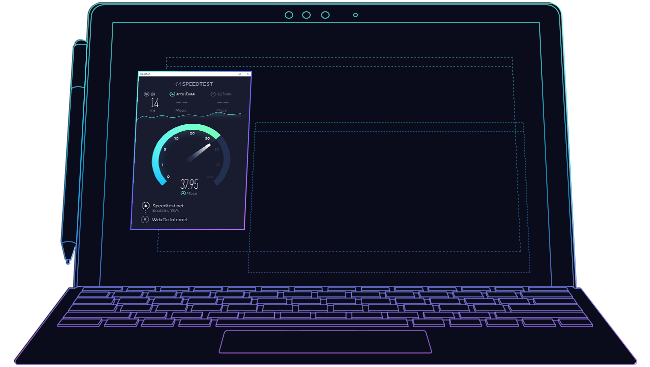The width and height of the screenshot is (650, 367).
Task: Open the Speedtest.net server name link
Action: [168, 205]
